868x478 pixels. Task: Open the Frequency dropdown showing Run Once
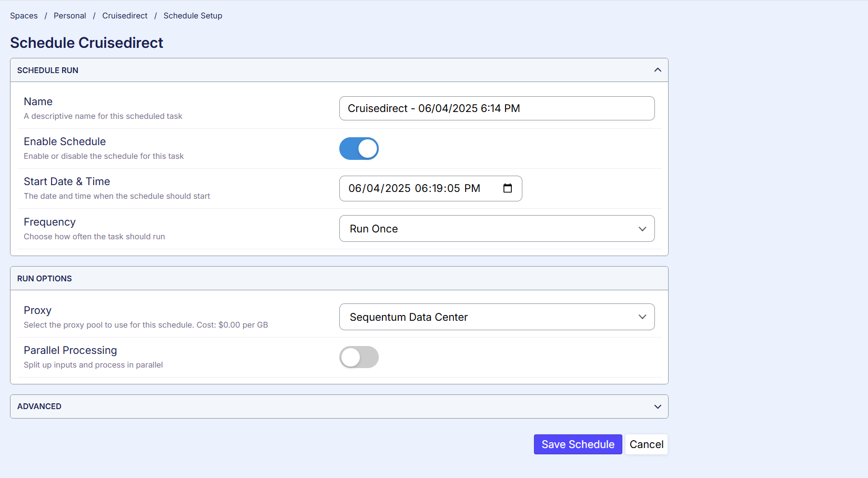click(x=497, y=229)
